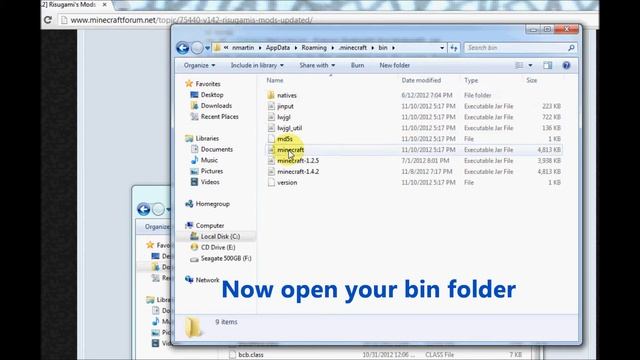Open the Share with menu
Viewport: 640px width, 360px height.
[x=317, y=65]
